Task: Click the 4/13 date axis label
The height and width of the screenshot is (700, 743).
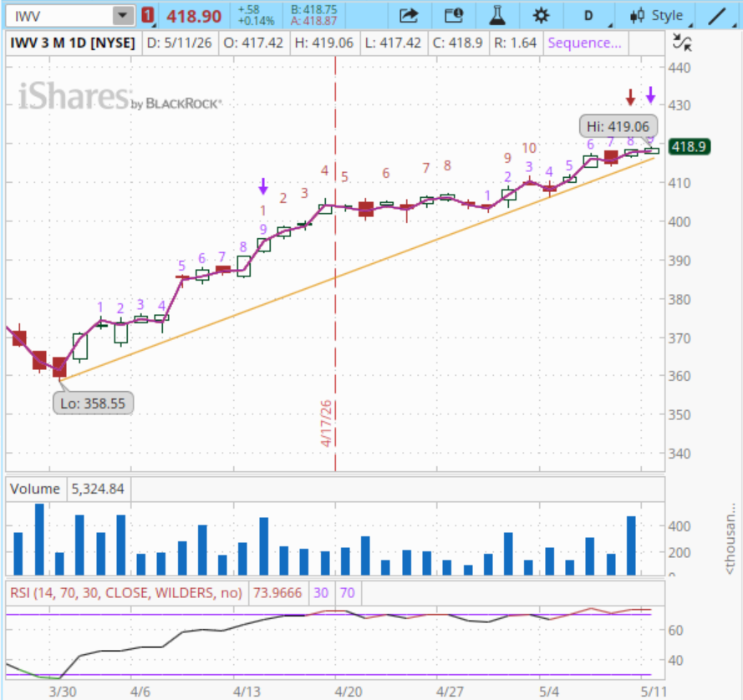Action: (x=247, y=692)
